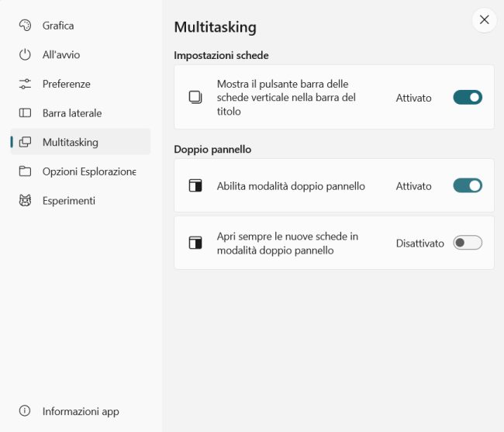Select the Preferenze sliders icon
Viewport: 504px width, 432px height.
(25, 84)
